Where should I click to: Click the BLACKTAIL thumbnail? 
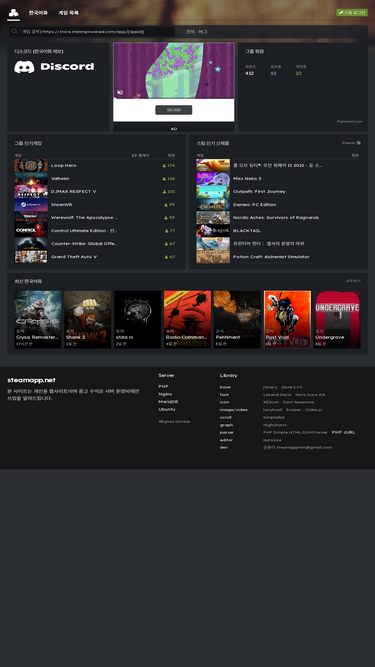[x=213, y=231]
